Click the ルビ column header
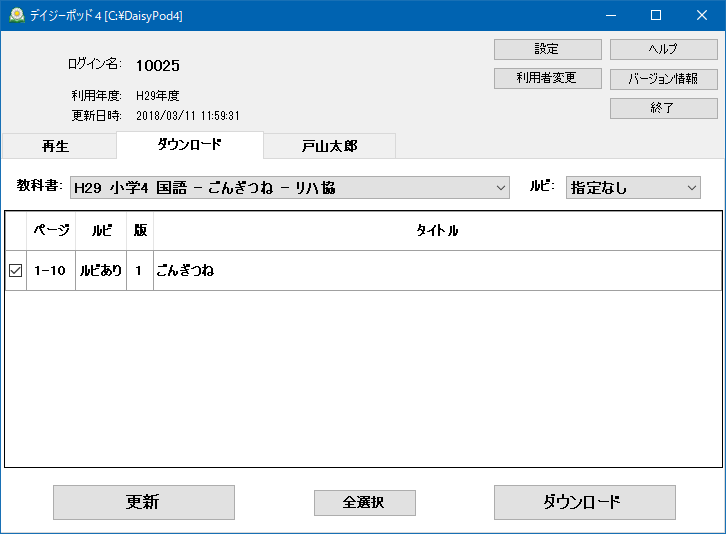This screenshot has height=534, width=726. tap(101, 231)
